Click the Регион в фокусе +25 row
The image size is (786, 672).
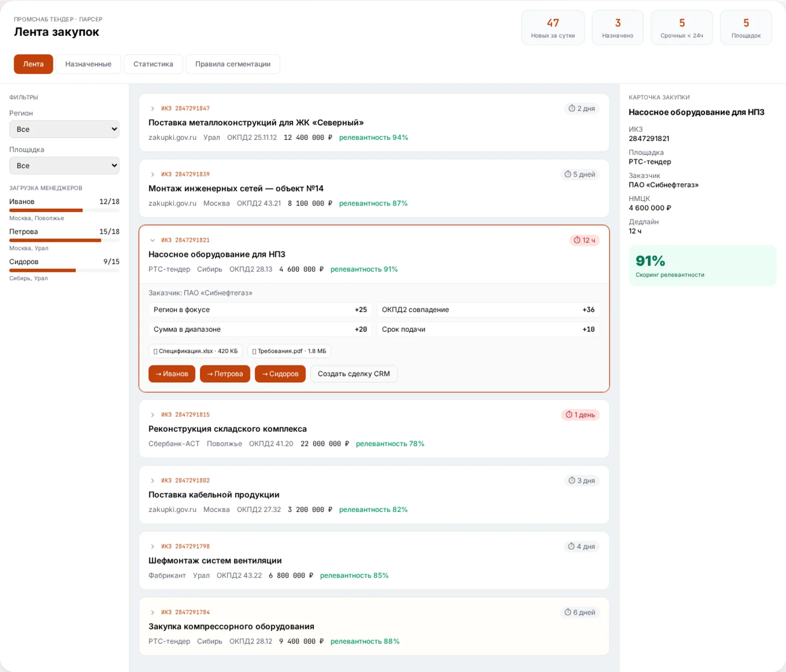(x=261, y=310)
